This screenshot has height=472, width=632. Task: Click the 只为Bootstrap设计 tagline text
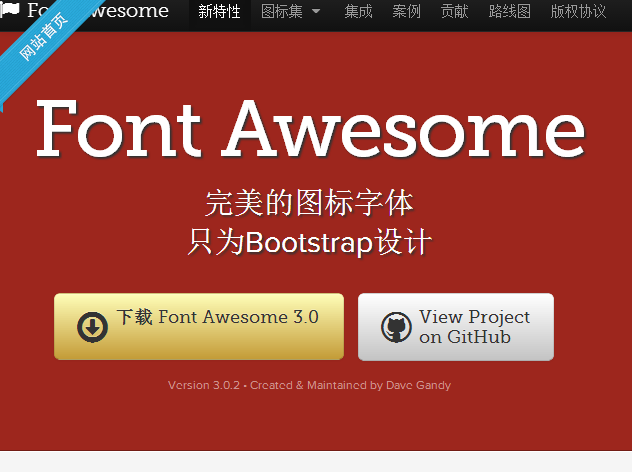310,243
